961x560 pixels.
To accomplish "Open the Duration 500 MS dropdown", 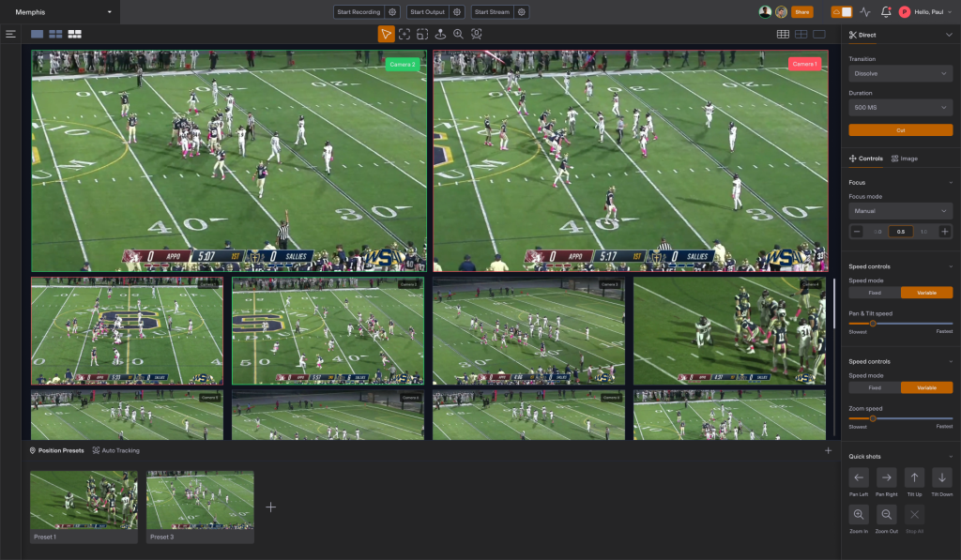I will point(900,107).
